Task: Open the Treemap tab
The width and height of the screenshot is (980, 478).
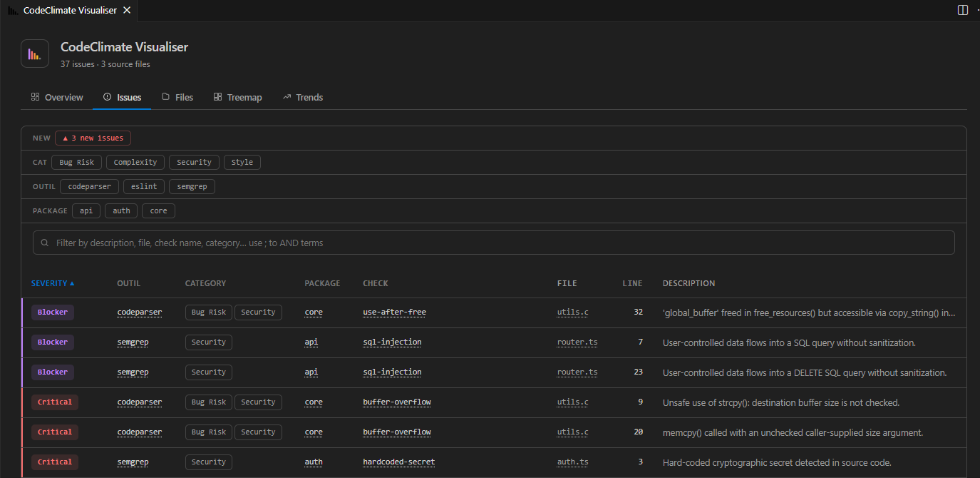Action: [238, 97]
